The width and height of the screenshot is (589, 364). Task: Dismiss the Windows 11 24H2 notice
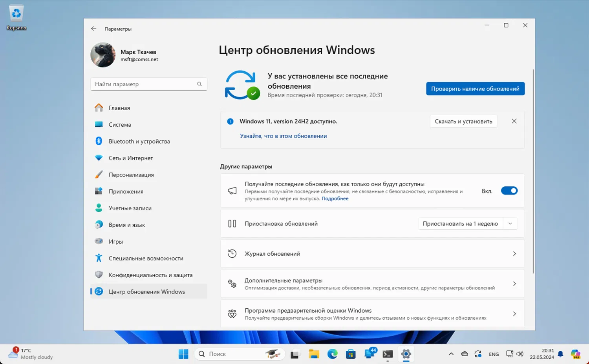click(x=514, y=121)
